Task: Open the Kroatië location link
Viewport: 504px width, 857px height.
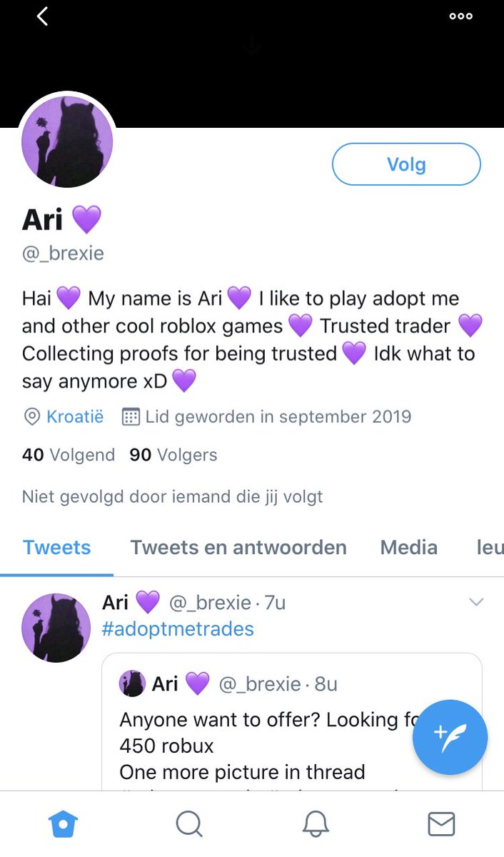Action: pos(75,417)
